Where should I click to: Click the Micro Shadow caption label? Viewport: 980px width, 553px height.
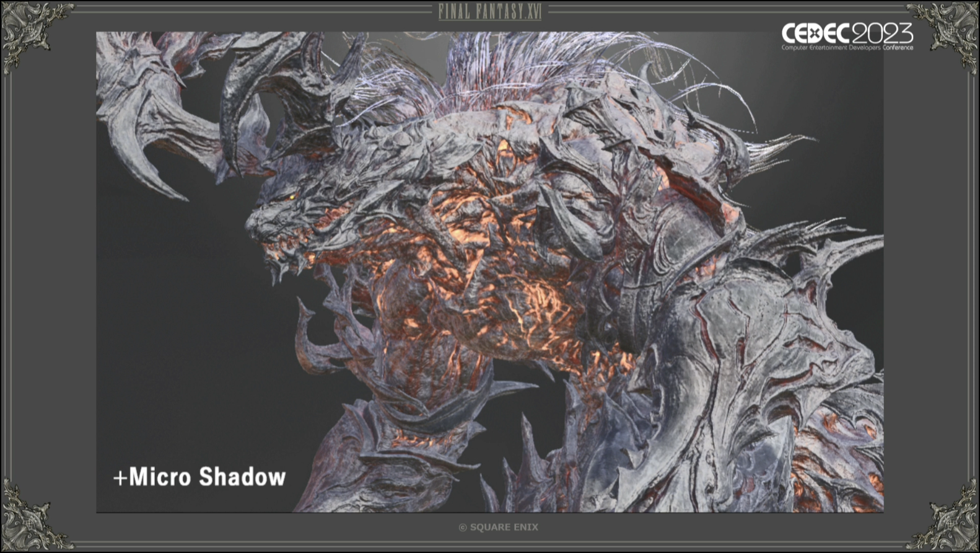pos(207,477)
